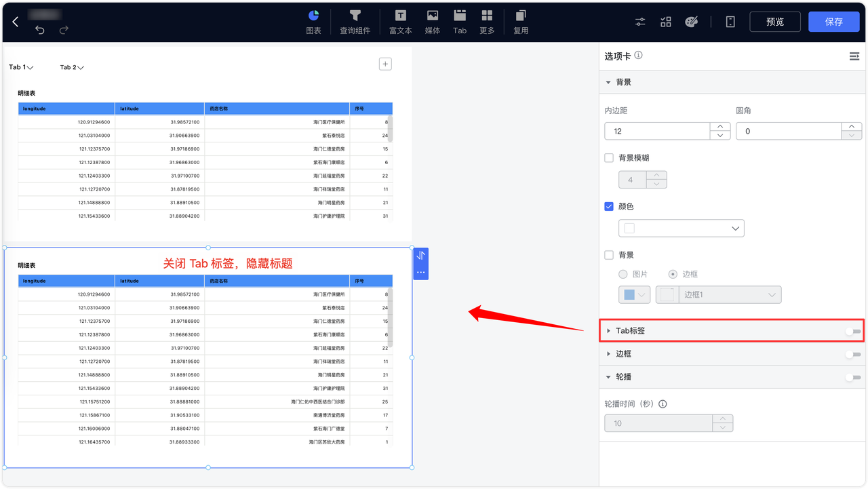The image size is (868, 489).
Task: Click the 保存 save button
Action: pyautogui.click(x=833, y=22)
